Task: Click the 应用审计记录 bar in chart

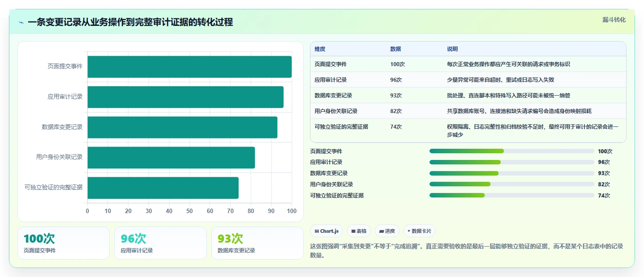Action: pyautogui.click(x=186, y=97)
